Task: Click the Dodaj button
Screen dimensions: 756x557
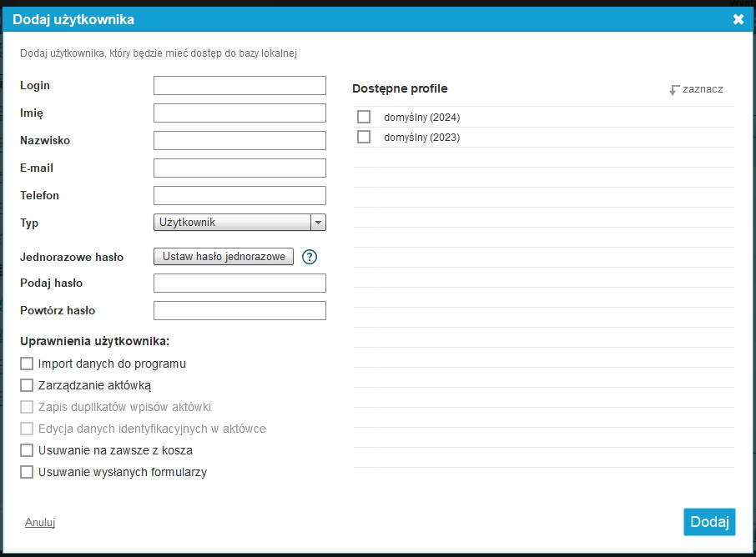Action: tap(709, 522)
